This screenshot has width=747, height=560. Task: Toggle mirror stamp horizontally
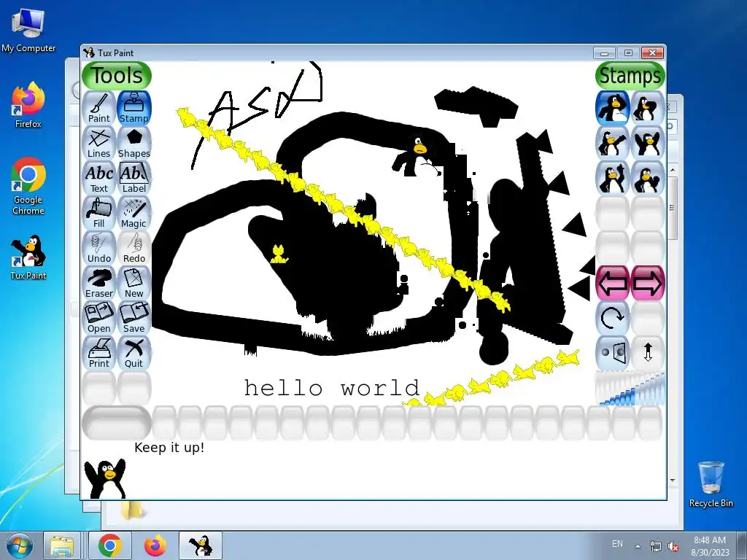pyautogui.click(x=613, y=353)
